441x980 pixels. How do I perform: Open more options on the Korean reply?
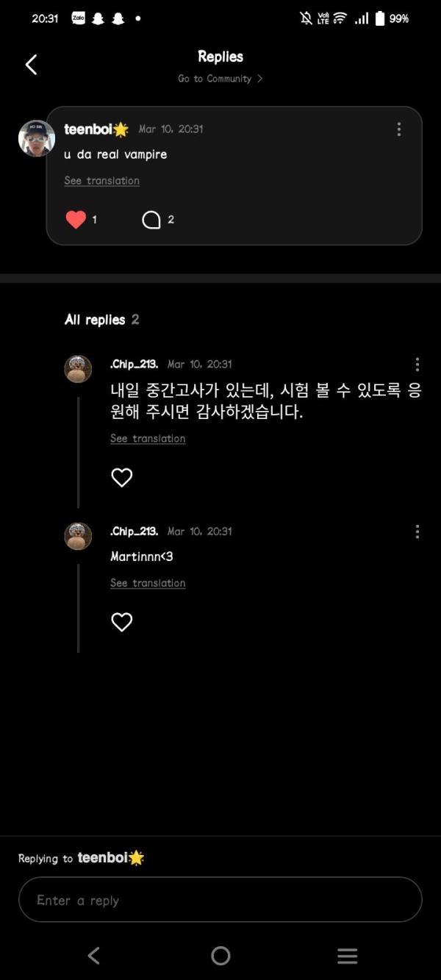point(417,365)
